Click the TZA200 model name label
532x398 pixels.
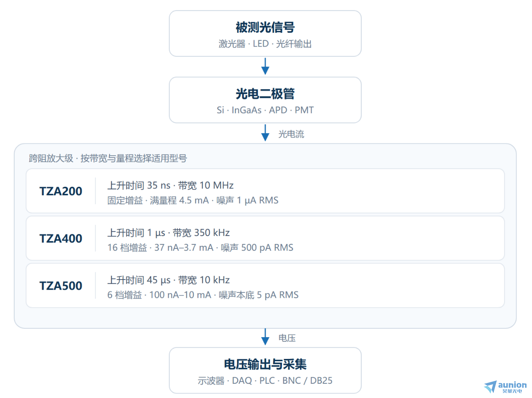coord(61,191)
